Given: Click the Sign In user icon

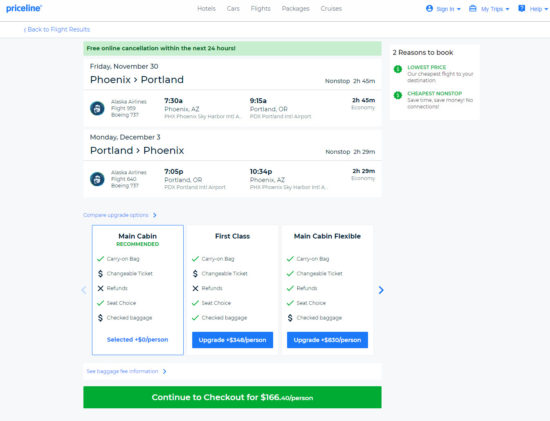Looking at the screenshot, I should click(429, 8).
